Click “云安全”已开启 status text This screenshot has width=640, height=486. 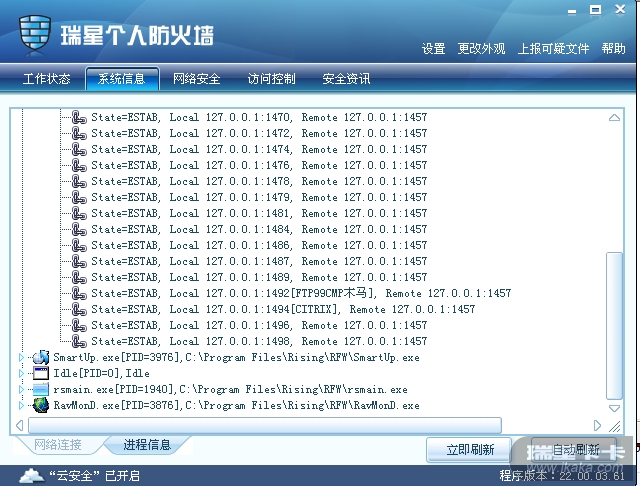pyautogui.click(x=94, y=476)
